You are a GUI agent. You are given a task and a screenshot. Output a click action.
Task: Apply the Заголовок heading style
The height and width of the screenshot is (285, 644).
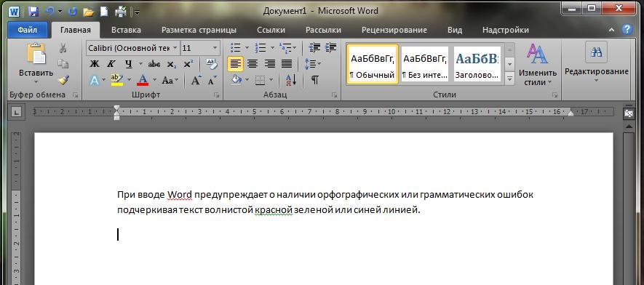coord(477,63)
